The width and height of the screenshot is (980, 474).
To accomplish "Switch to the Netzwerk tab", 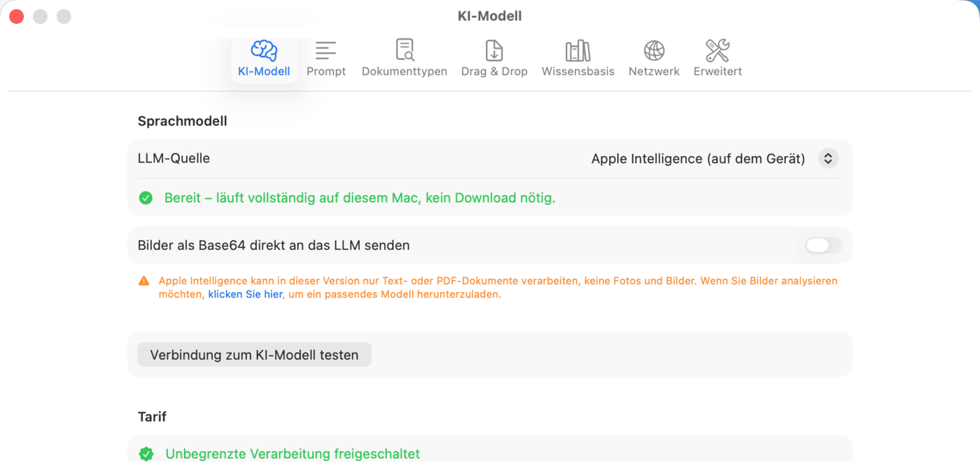I will [x=654, y=59].
